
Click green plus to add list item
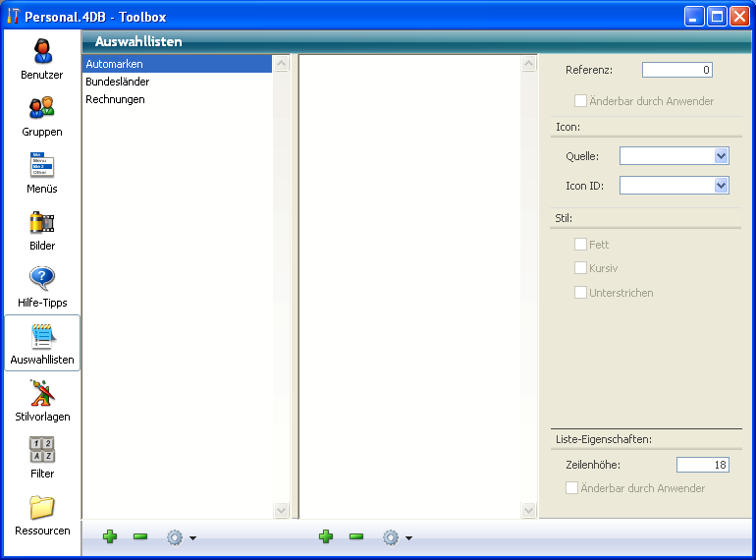326,536
